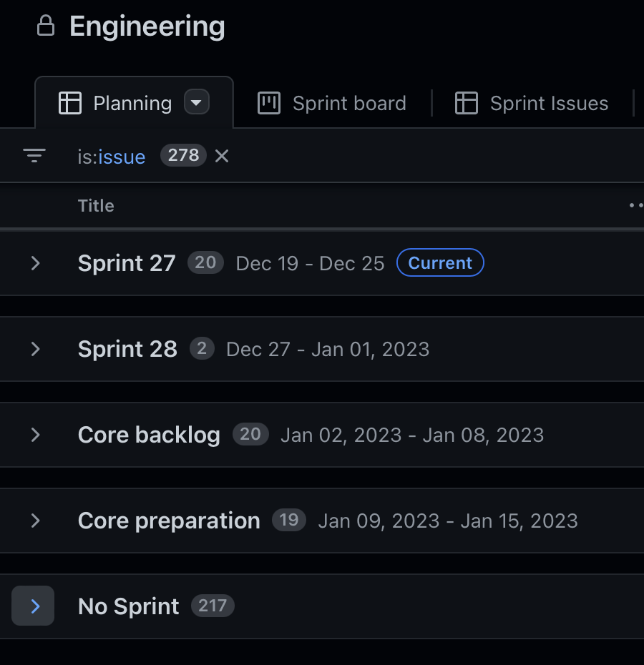
Task: Switch to the Sprint Issues tab
Action: 548,103
